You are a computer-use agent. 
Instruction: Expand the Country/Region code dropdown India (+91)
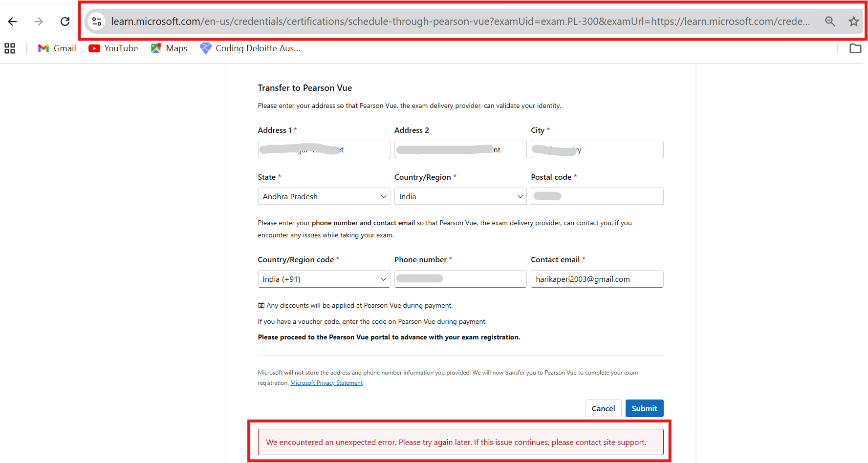tap(324, 279)
